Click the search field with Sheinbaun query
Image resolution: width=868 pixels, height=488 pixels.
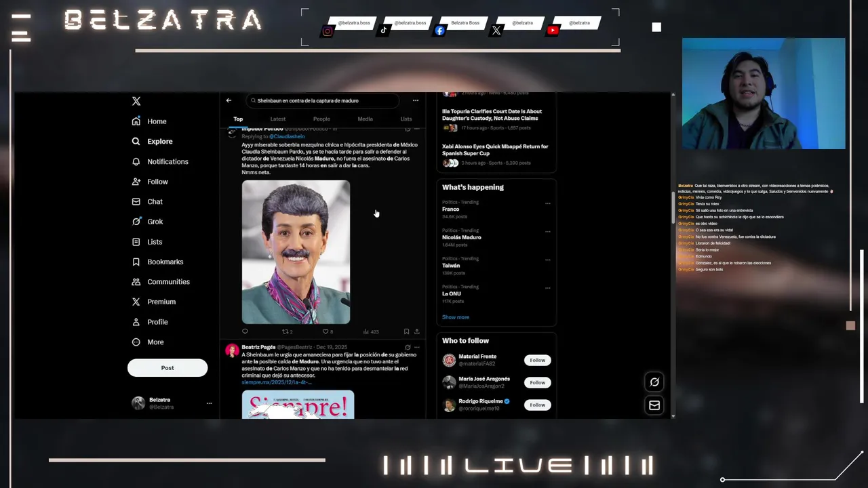[x=323, y=100]
